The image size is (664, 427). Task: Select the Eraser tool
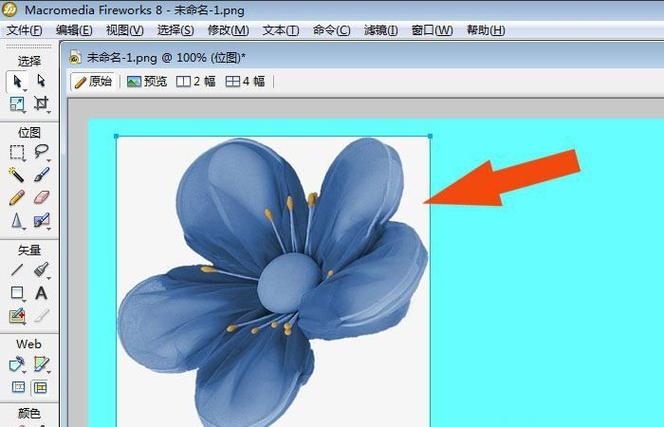[41, 197]
